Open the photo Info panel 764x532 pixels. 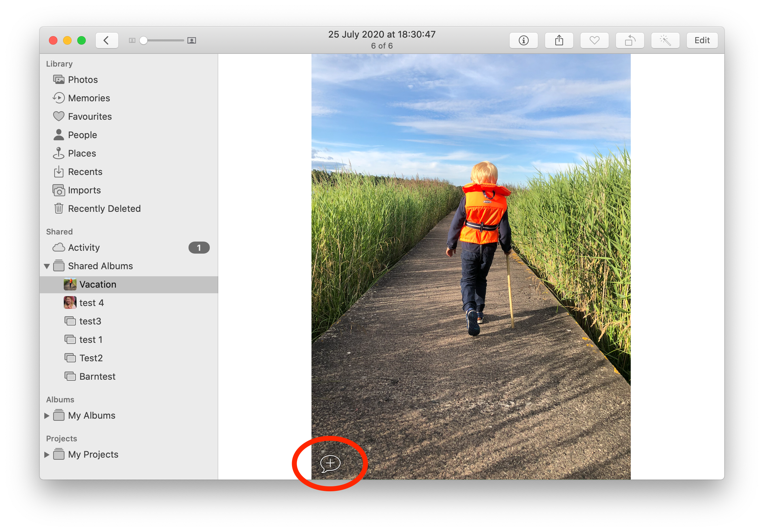point(523,40)
